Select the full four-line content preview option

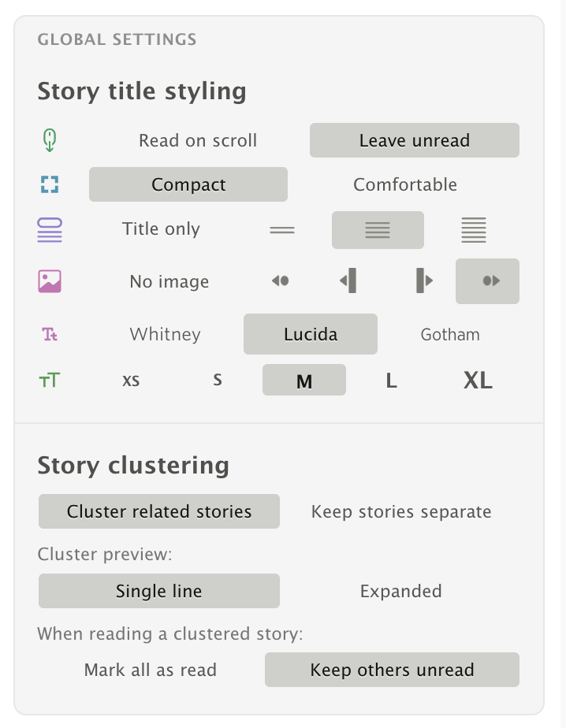473,229
